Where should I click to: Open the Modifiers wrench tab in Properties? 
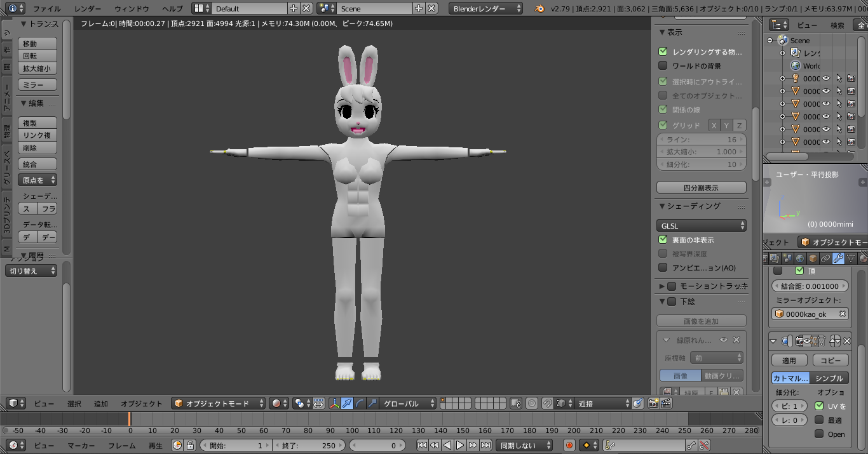click(838, 258)
